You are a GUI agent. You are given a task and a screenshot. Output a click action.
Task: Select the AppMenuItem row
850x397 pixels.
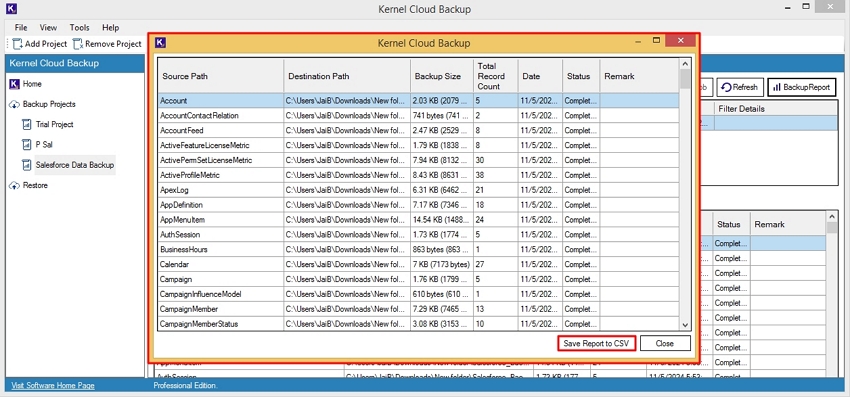coord(418,220)
